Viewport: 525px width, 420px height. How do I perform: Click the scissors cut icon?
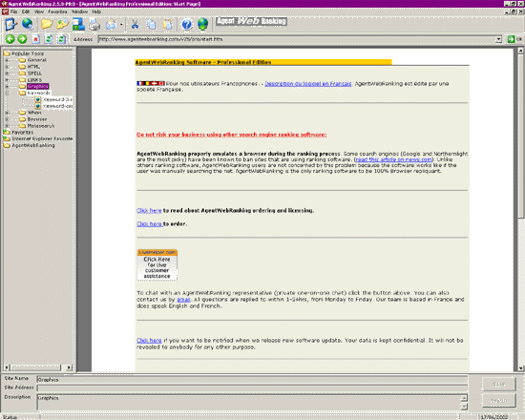pyautogui.click(x=135, y=24)
